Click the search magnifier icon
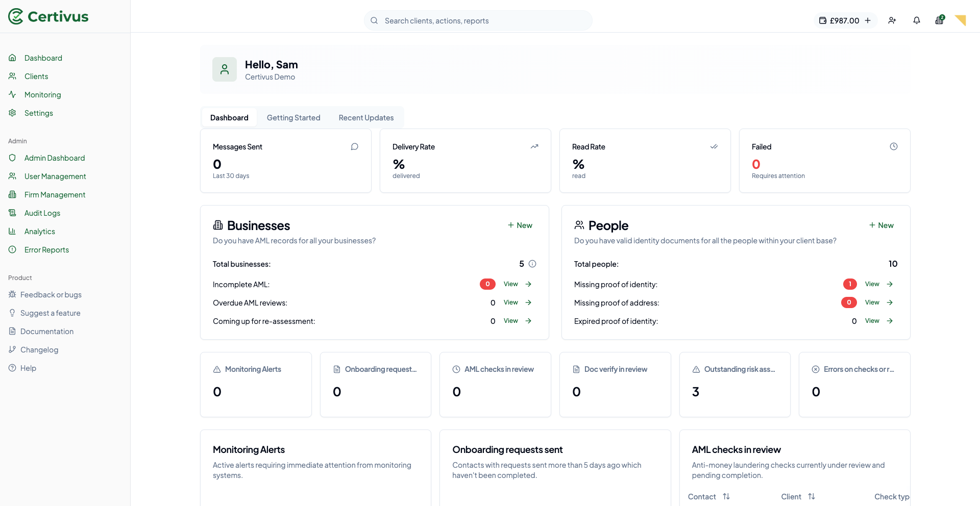Image resolution: width=980 pixels, height=506 pixels. (x=374, y=20)
